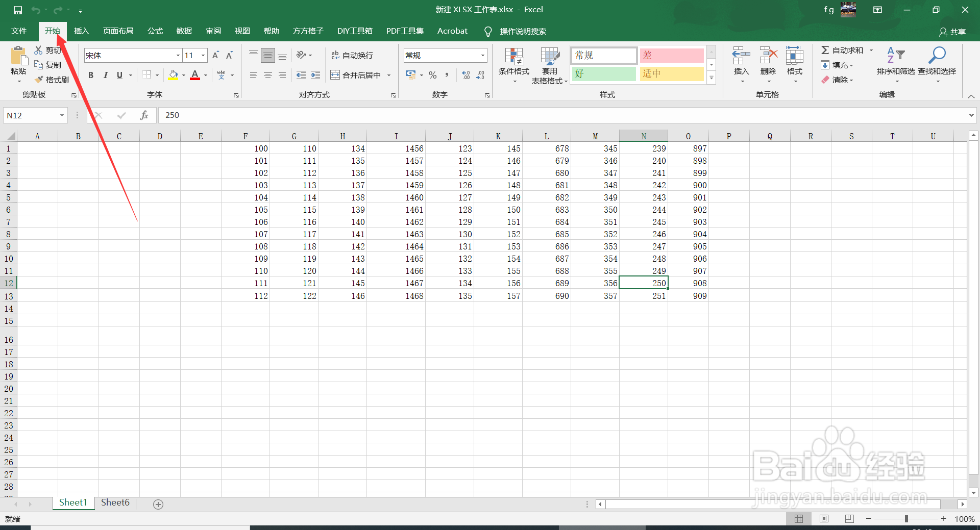Screen dimensions: 980x530
Task: Click the text orientation icon
Action: [302, 55]
